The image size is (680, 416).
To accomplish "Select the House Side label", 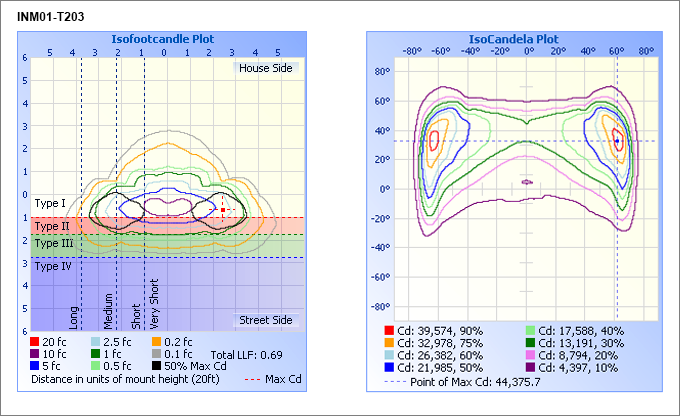I will pyautogui.click(x=267, y=68).
